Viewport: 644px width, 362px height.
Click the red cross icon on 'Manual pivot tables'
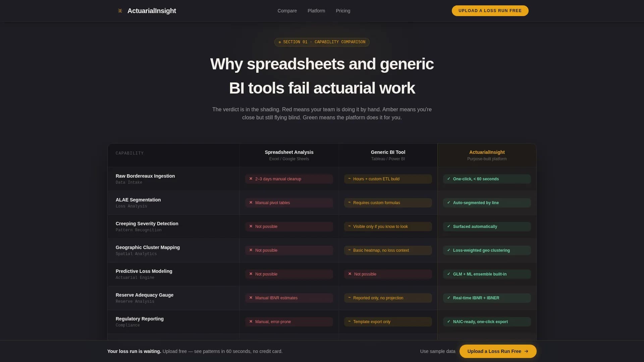[x=251, y=203]
